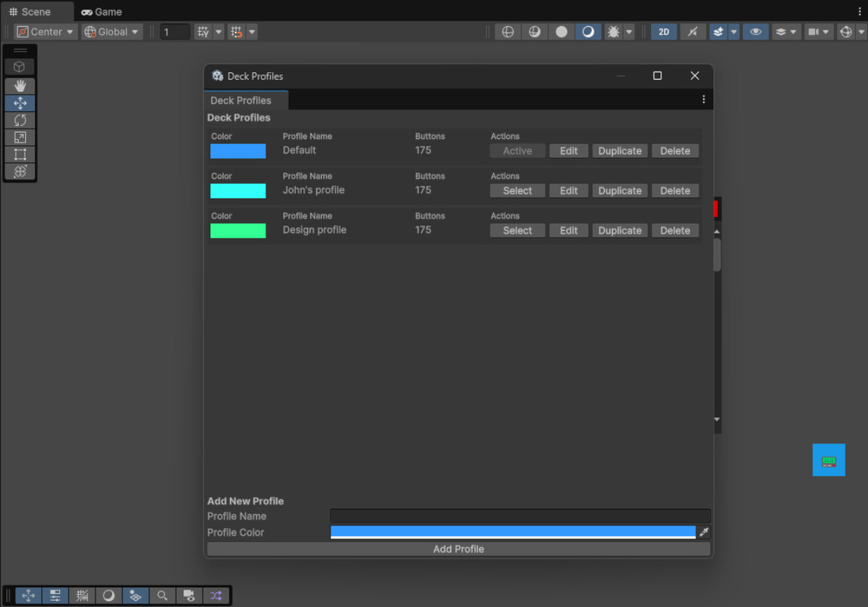Screen dimensions: 868x607
Task: Open the Global orientation dropdown
Action: coord(112,31)
